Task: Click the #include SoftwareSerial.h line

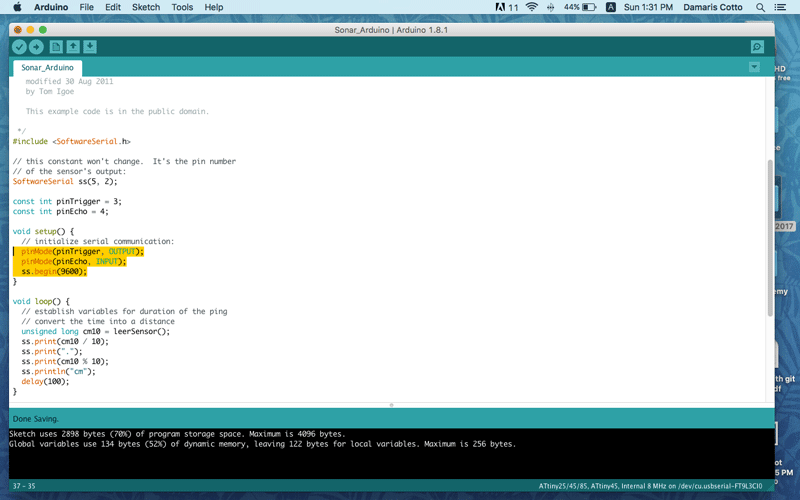Action: coord(71,141)
